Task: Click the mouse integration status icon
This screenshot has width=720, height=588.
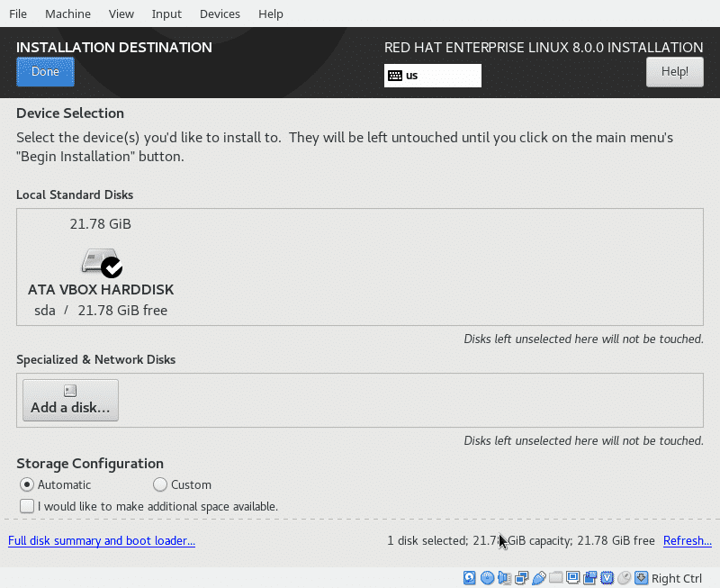Action: point(624,577)
